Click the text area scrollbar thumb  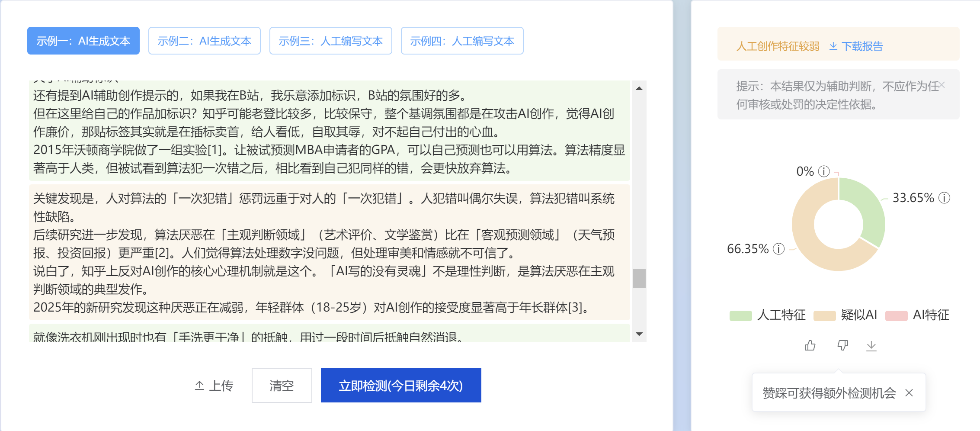[639, 278]
